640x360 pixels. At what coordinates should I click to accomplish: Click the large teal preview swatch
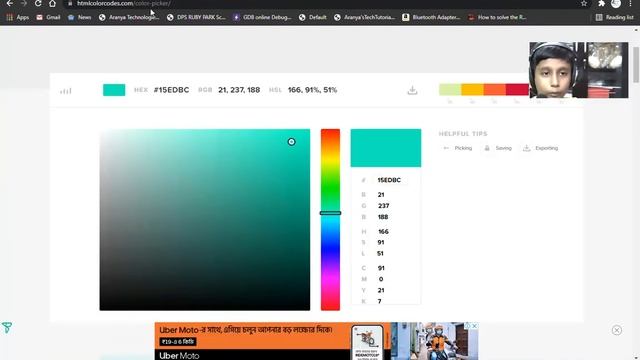pos(386,148)
